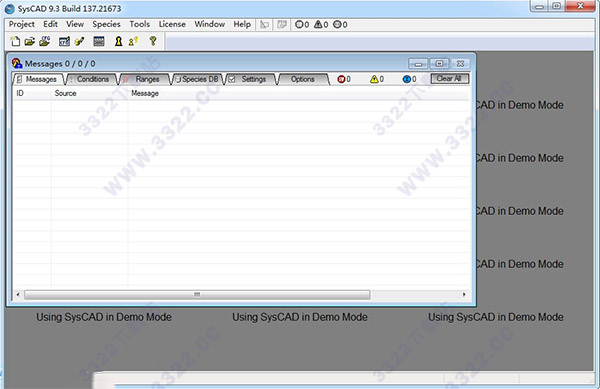
Task: Click the greyed-out flag icon in menu bar
Action: pyautogui.click(x=264, y=24)
